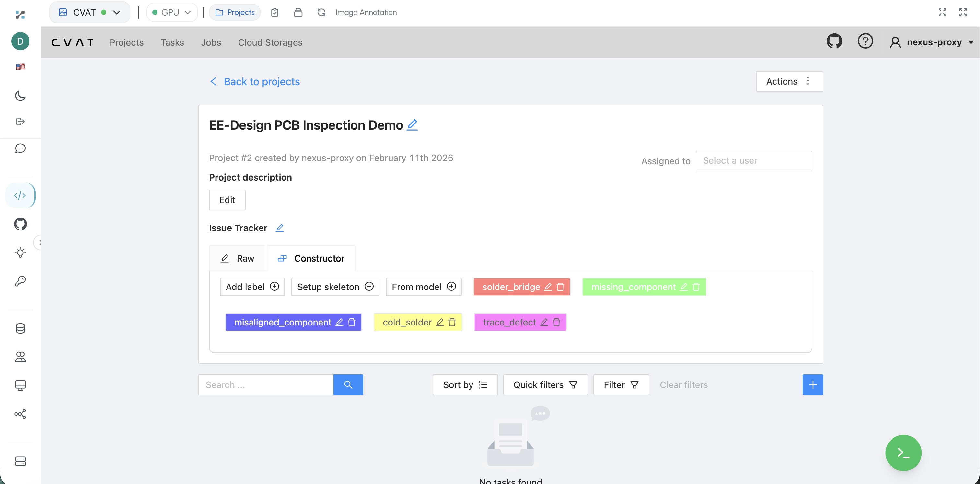
Task: Click the blue search magnifier button
Action: click(348, 385)
